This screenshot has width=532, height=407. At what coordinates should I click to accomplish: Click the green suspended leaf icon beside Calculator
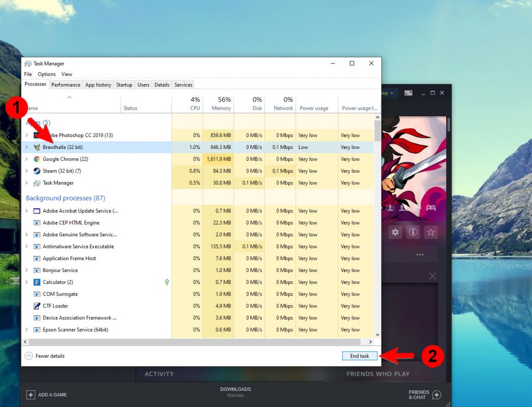coord(167,282)
